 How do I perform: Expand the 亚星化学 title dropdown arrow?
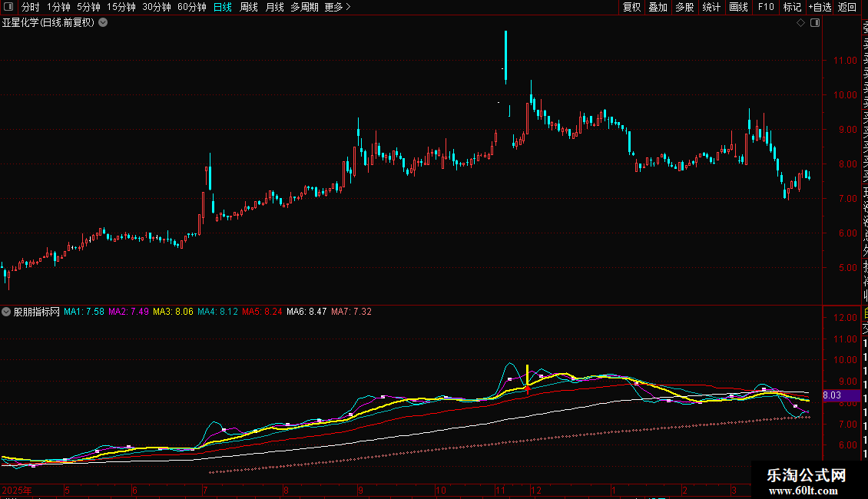(103, 23)
